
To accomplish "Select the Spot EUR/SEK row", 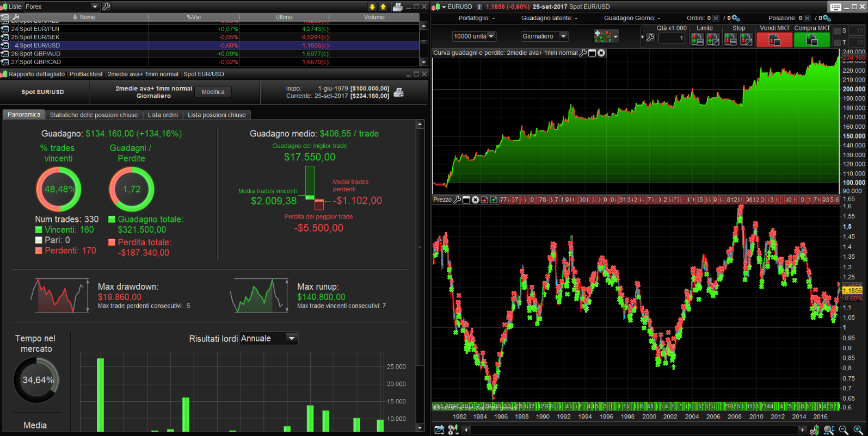I will click(210, 37).
